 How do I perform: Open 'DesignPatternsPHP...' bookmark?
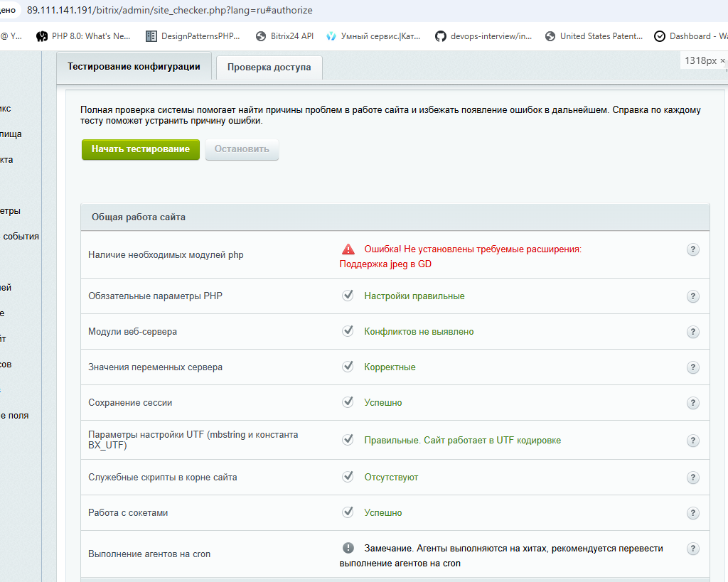click(x=193, y=36)
